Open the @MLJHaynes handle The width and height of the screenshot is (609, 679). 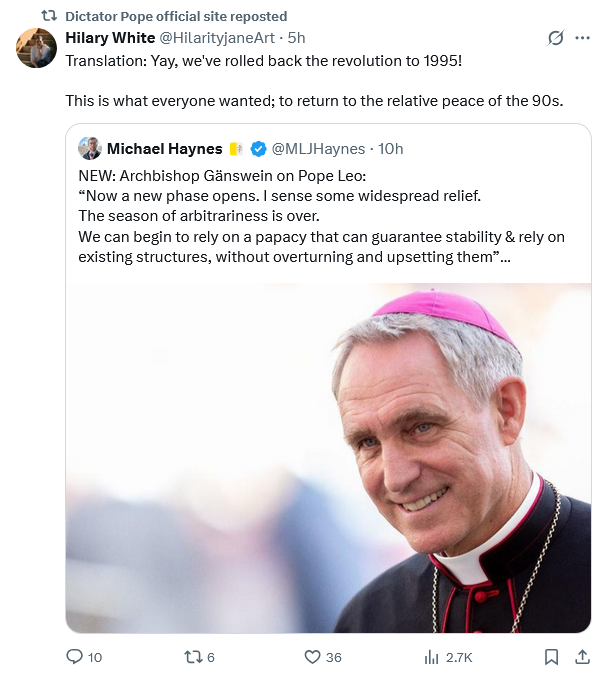(318, 149)
